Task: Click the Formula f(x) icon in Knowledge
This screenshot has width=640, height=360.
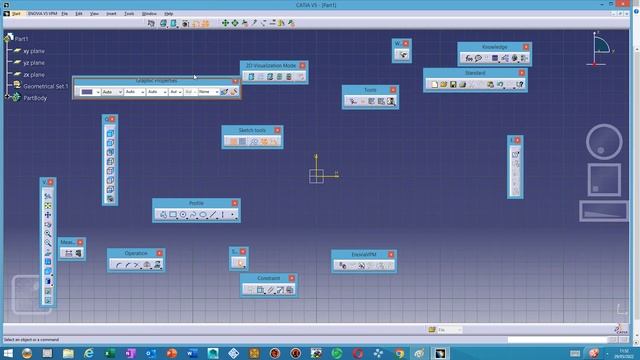Action: click(469, 58)
